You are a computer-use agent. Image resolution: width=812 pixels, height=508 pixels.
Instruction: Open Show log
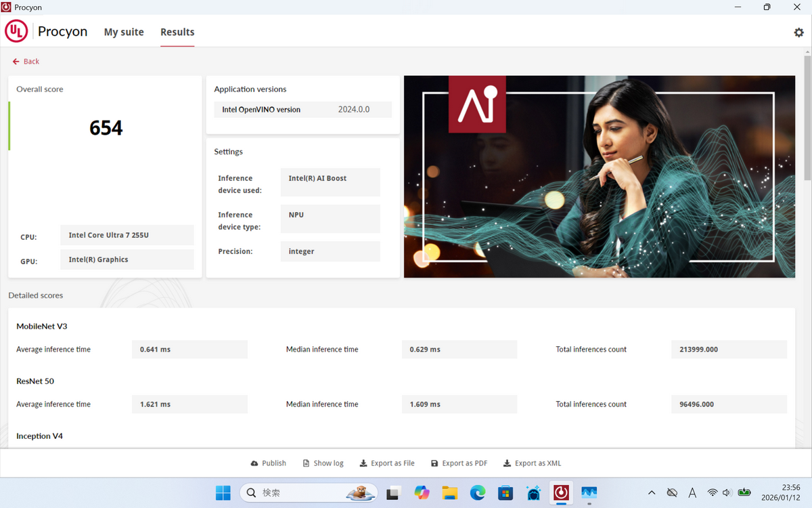click(x=323, y=463)
